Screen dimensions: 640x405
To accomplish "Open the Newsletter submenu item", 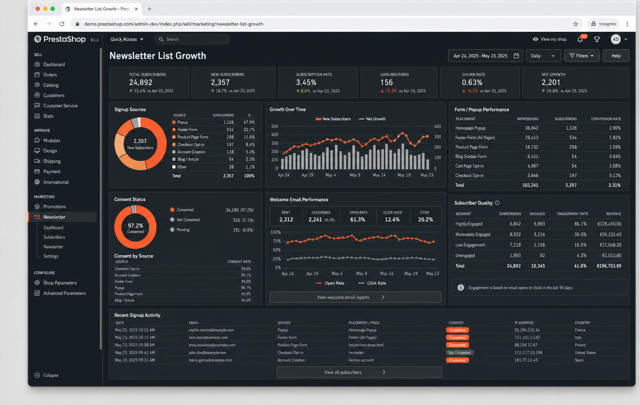I will (53, 247).
